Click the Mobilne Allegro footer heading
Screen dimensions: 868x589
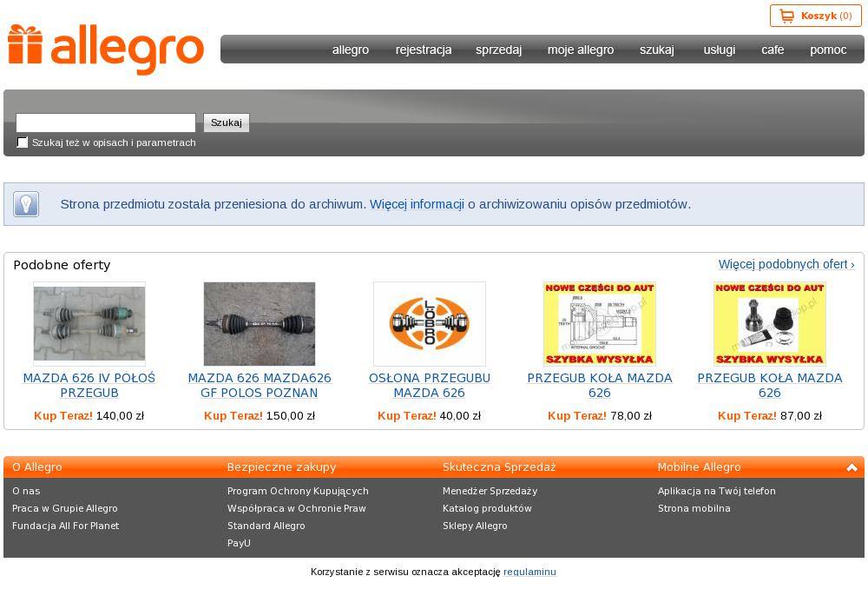click(x=699, y=467)
